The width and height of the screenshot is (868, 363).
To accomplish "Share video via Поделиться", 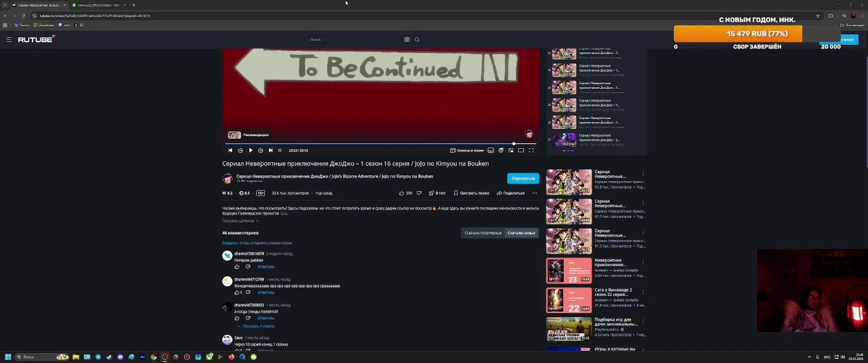I will (x=510, y=193).
